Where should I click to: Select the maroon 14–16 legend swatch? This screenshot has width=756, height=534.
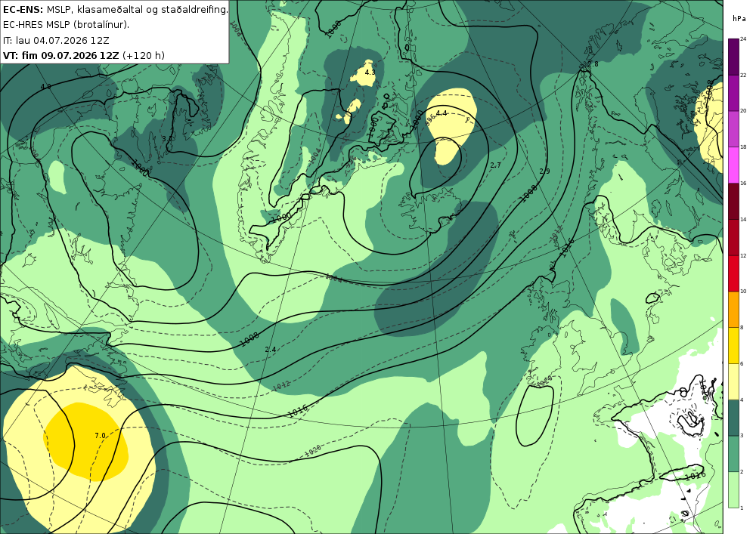coord(733,201)
